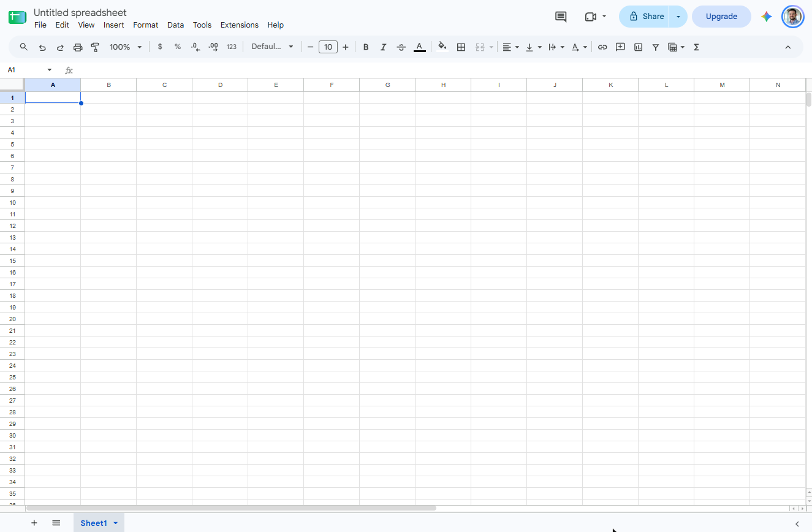Image resolution: width=812 pixels, height=532 pixels.
Task: Open comment history icon in header
Action: pyautogui.click(x=561, y=17)
